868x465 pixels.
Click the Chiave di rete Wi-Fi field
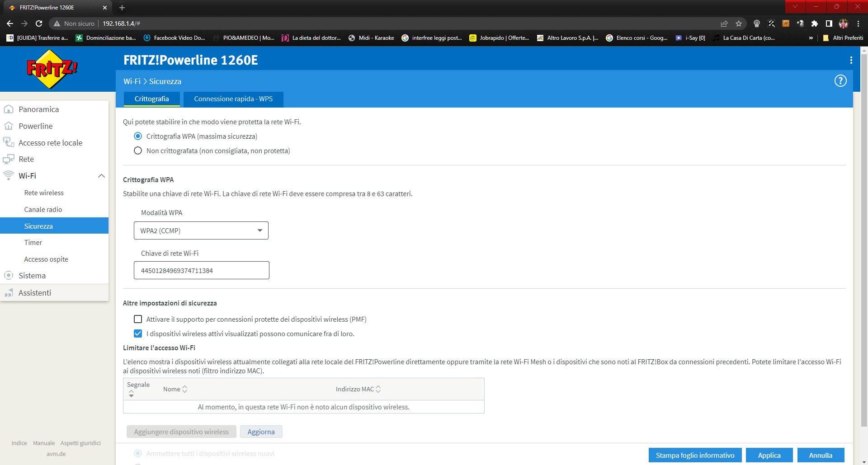pyautogui.click(x=201, y=270)
